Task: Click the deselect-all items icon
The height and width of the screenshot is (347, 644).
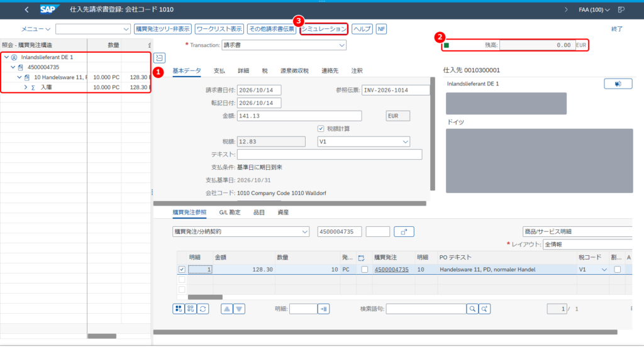Action: point(191,309)
